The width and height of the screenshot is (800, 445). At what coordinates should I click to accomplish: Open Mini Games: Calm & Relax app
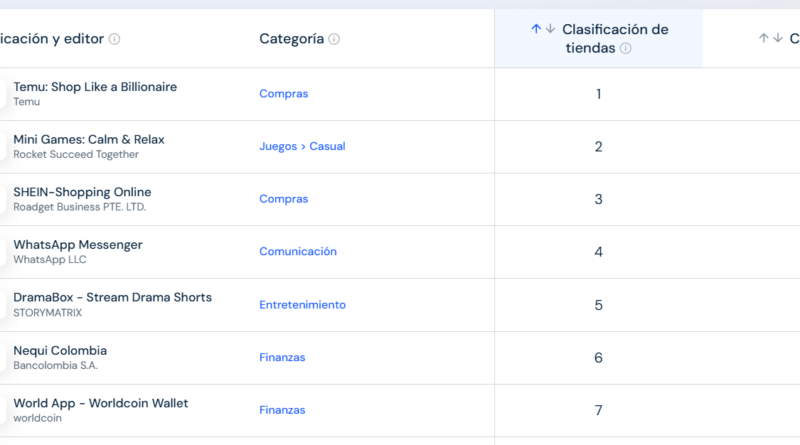click(x=89, y=140)
